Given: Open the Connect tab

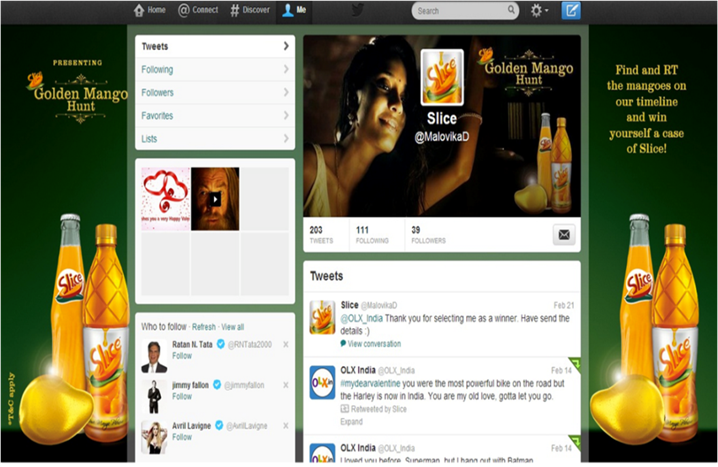Looking at the screenshot, I should click(x=198, y=10).
